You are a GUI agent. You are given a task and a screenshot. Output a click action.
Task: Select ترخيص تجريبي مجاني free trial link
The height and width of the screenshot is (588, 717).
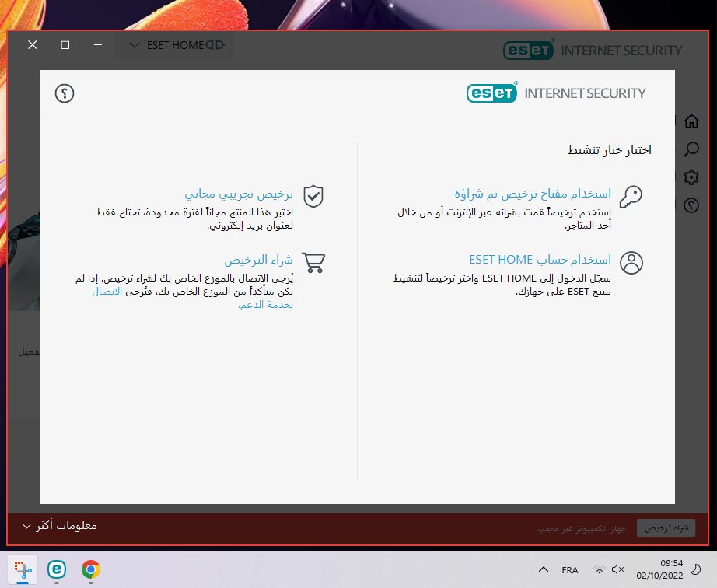[239, 194]
